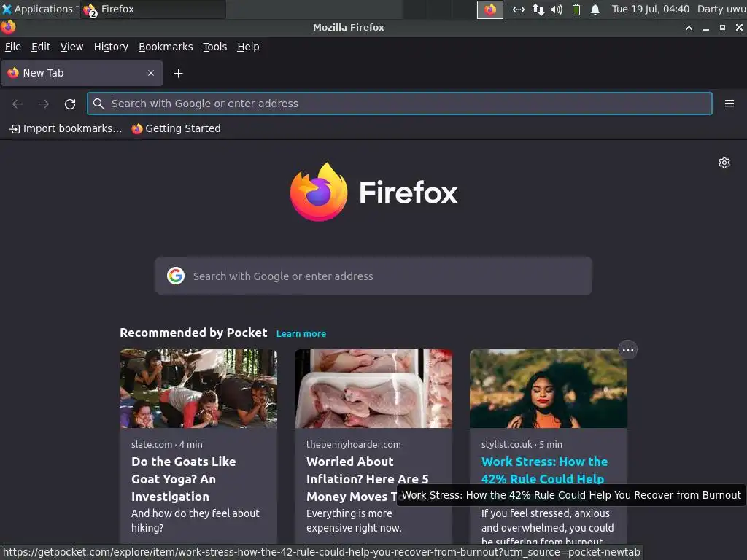Open new tab with plus button
The height and width of the screenshot is (560, 747).
pyautogui.click(x=178, y=74)
